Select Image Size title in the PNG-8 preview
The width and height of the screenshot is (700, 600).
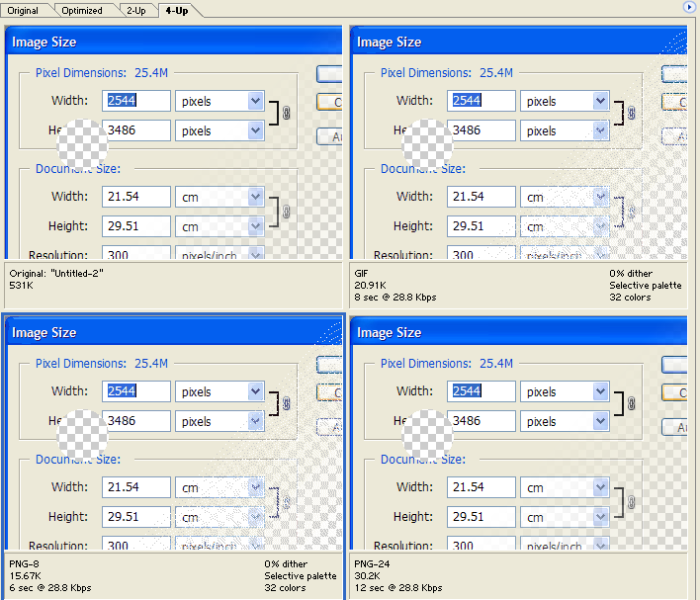pyautogui.click(x=44, y=332)
